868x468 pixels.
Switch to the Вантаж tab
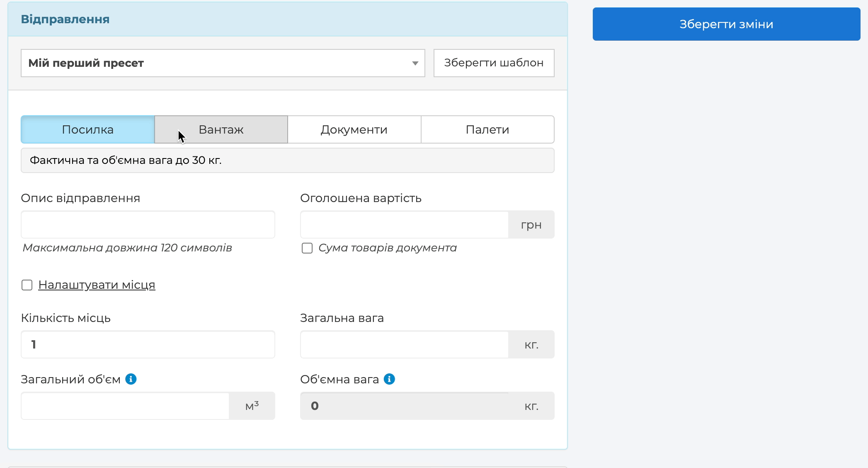(221, 129)
